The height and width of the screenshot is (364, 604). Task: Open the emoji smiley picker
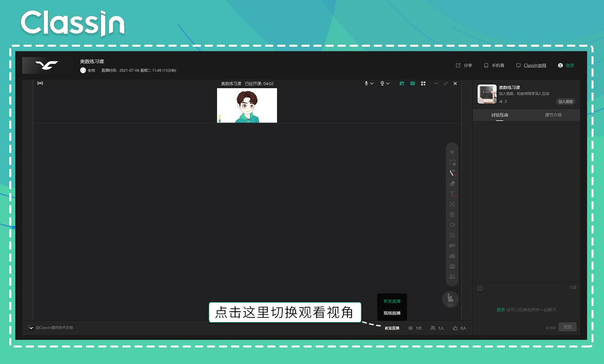pos(480,288)
